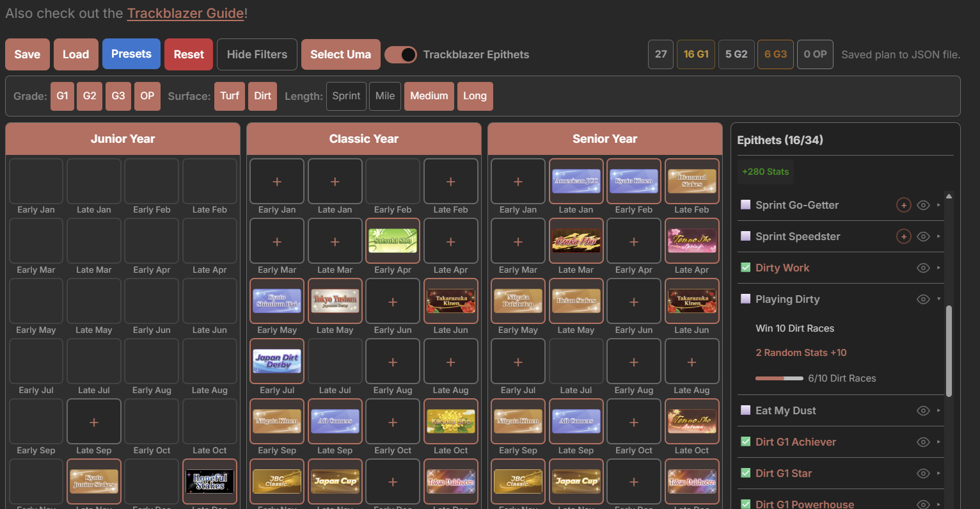980x509 pixels.
Task: Click the Niigata Daishoten race icon
Action: 518,301
